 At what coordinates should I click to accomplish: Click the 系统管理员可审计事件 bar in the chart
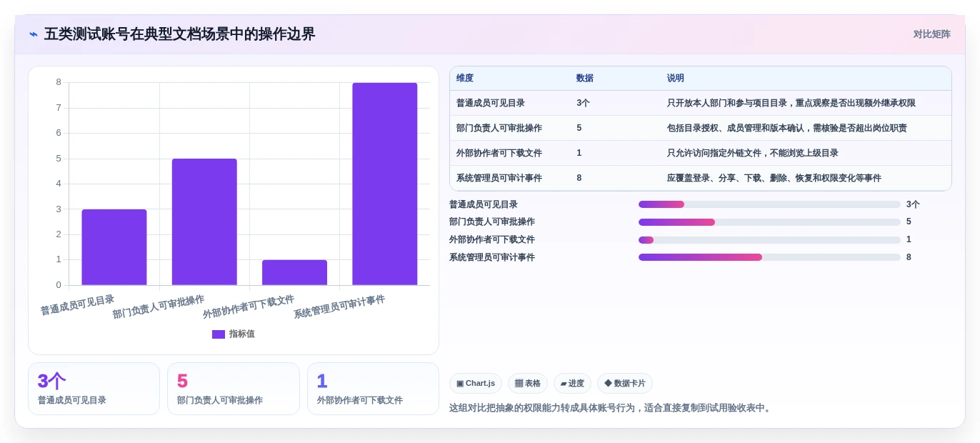384,184
